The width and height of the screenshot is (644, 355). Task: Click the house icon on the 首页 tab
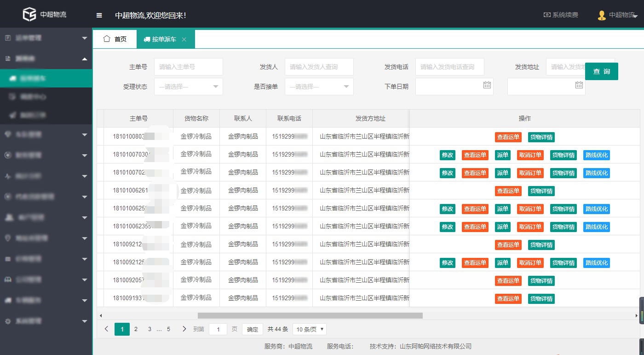[107, 39]
